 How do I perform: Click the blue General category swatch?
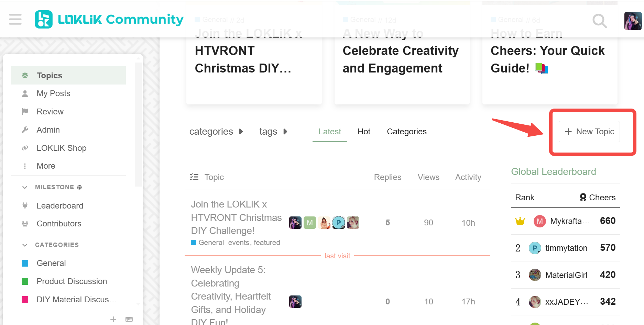tap(25, 263)
